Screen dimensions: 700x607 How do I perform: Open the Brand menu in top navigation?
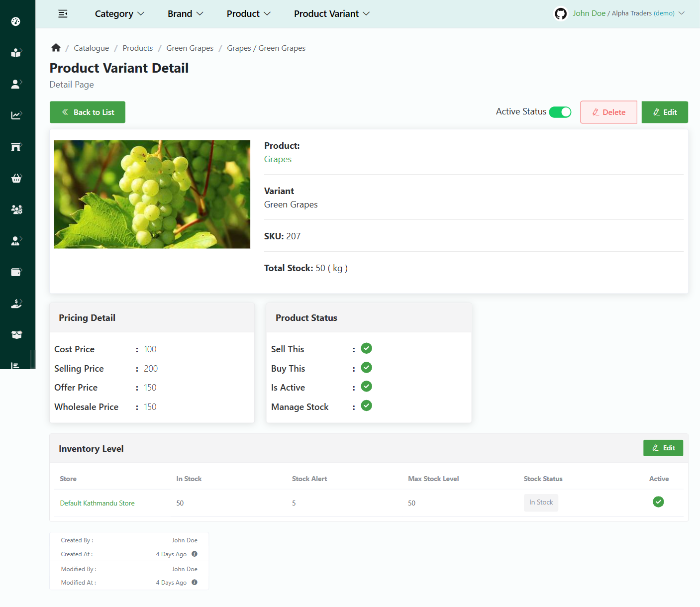click(185, 14)
